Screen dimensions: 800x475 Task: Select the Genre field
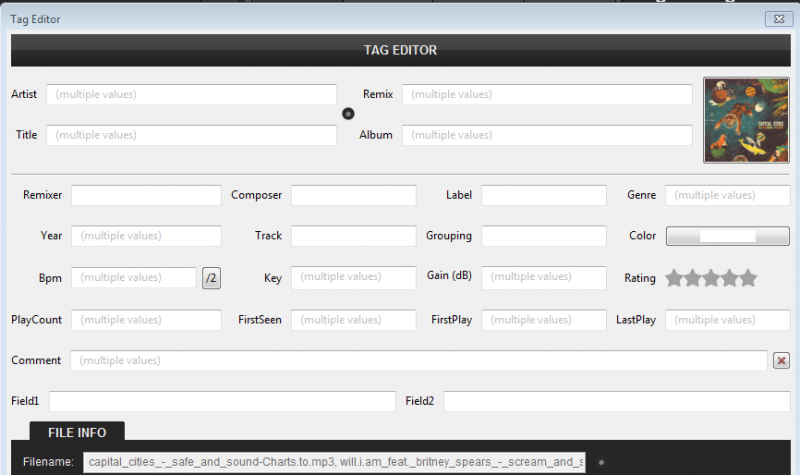pyautogui.click(x=727, y=195)
